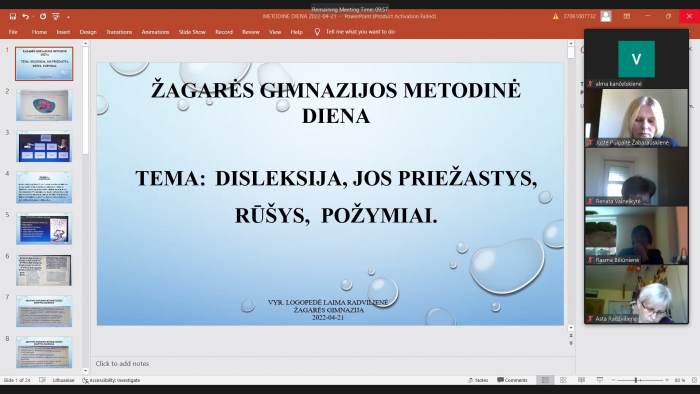Select slide 8 thumbnail

coord(44,352)
